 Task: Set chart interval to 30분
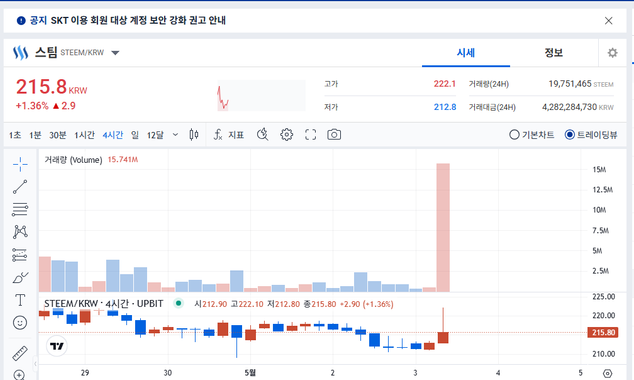pos(58,135)
